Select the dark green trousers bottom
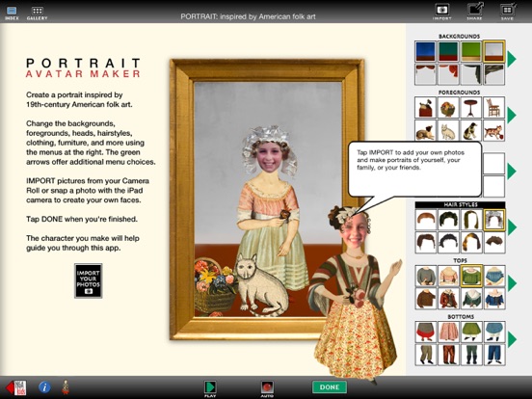 (471, 355)
